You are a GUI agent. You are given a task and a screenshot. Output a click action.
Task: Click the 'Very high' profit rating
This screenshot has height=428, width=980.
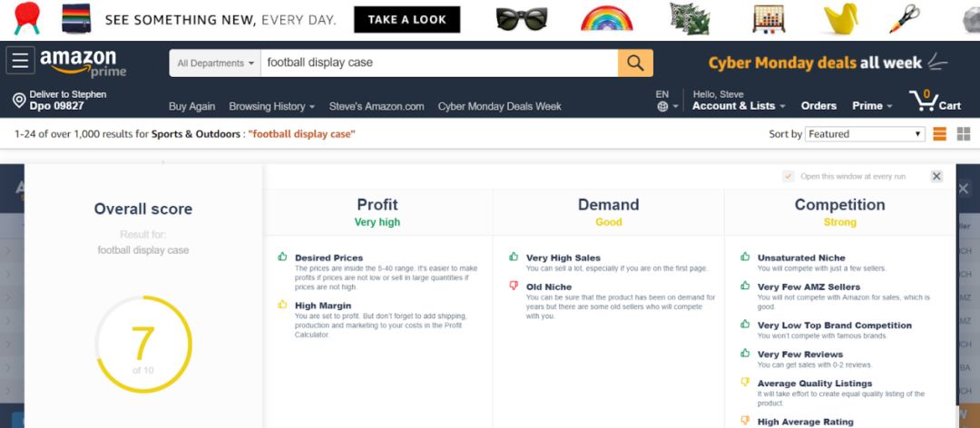click(x=377, y=222)
